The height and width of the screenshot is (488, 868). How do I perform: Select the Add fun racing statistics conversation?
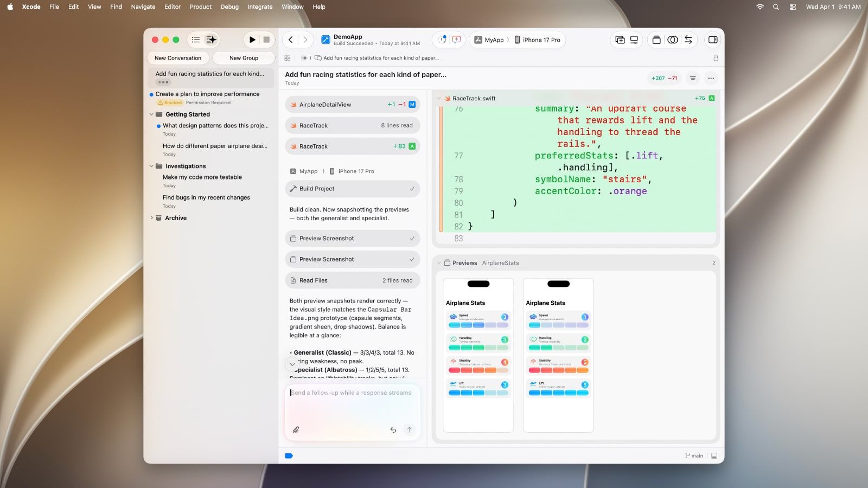coord(210,78)
